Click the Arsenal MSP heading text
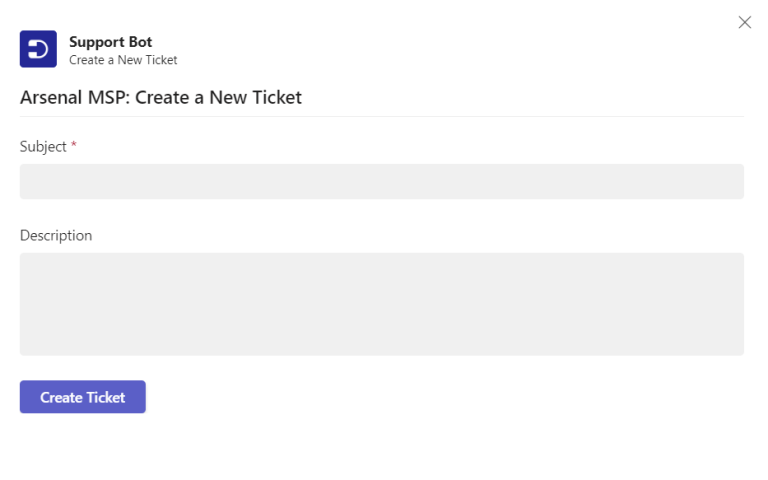 [x=161, y=97]
